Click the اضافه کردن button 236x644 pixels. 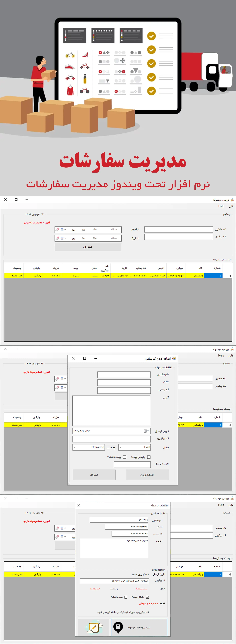[147, 475]
